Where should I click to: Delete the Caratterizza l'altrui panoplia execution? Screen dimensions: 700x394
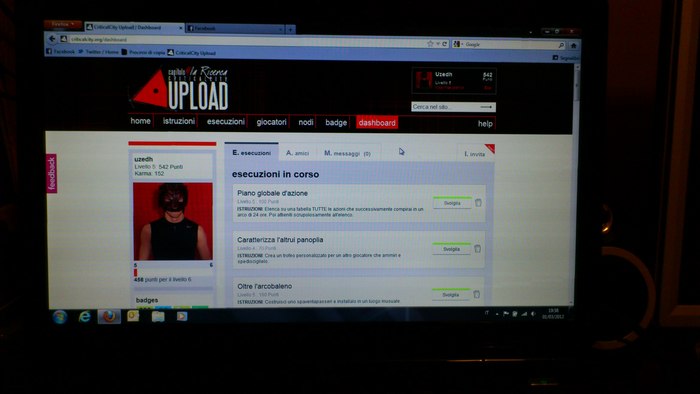(x=477, y=249)
